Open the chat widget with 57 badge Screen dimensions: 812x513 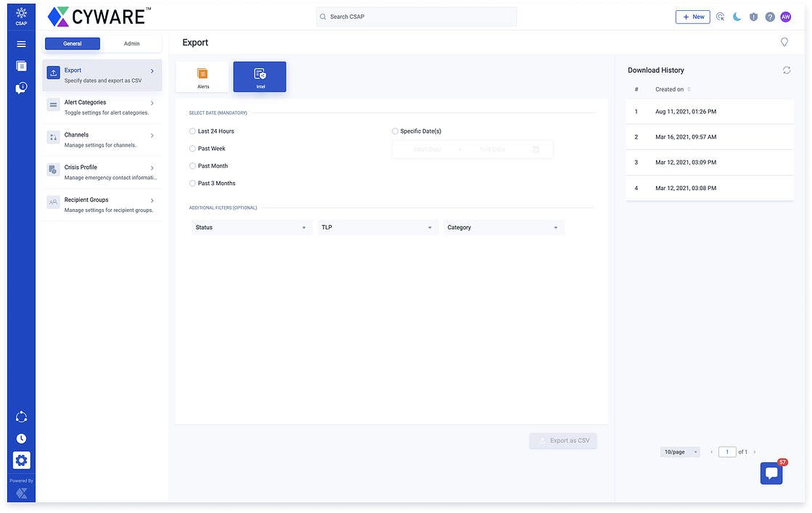[x=771, y=473]
